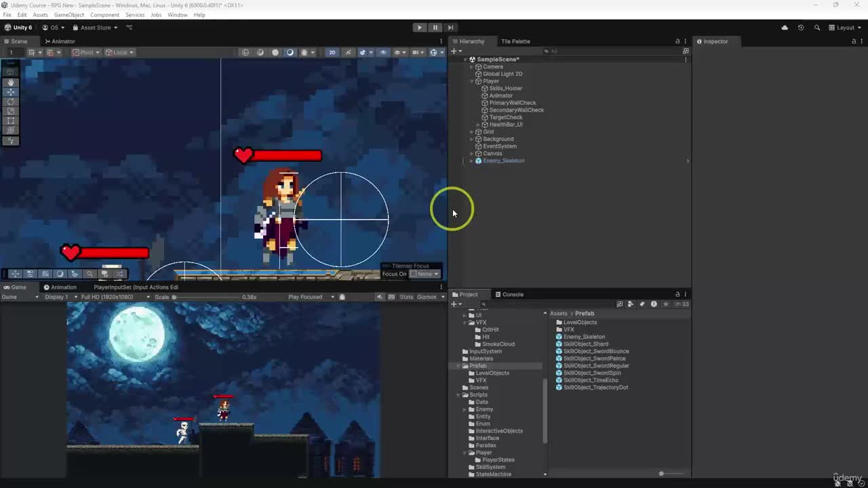Open the Undo History icon
This screenshot has width=868, height=488.
[x=801, y=28]
